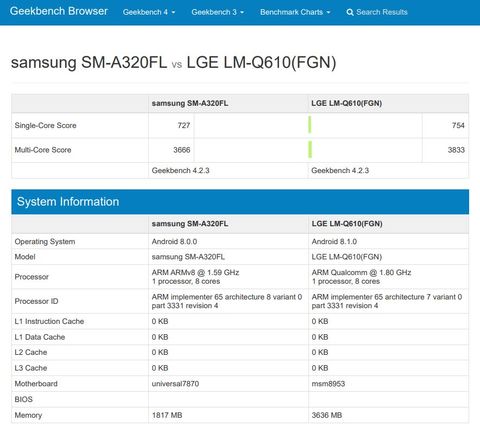Image resolution: width=480 pixels, height=427 pixels.
Task: Click the Motherboard row label
Action: 36,384
